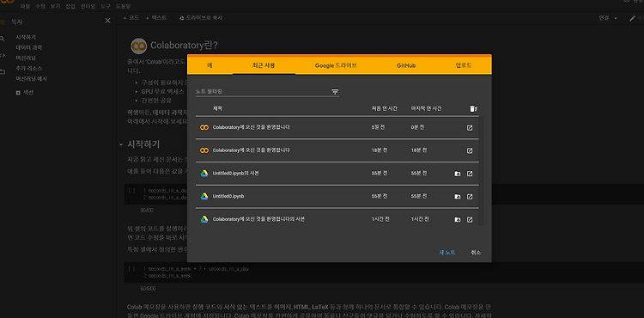The height and width of the screenshot is (318, 644).
Task: Run the seconds_in_a_week code cell
Action: point(131,269)
